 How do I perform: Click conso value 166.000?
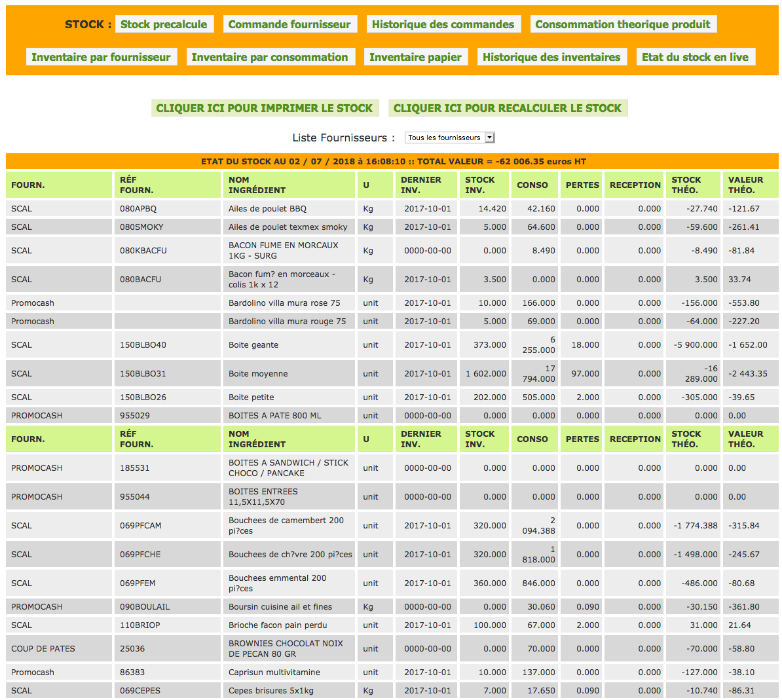[x=538, y=303]
